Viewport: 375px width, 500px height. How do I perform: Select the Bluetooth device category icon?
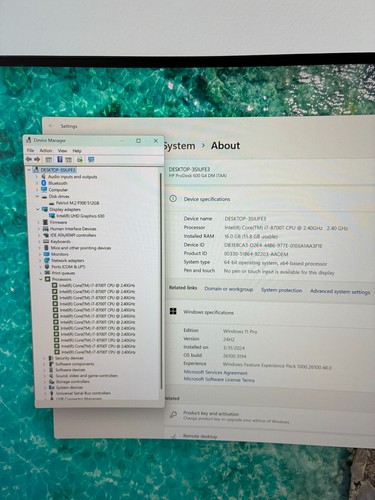pyautogui.click(x=44, y=183)
